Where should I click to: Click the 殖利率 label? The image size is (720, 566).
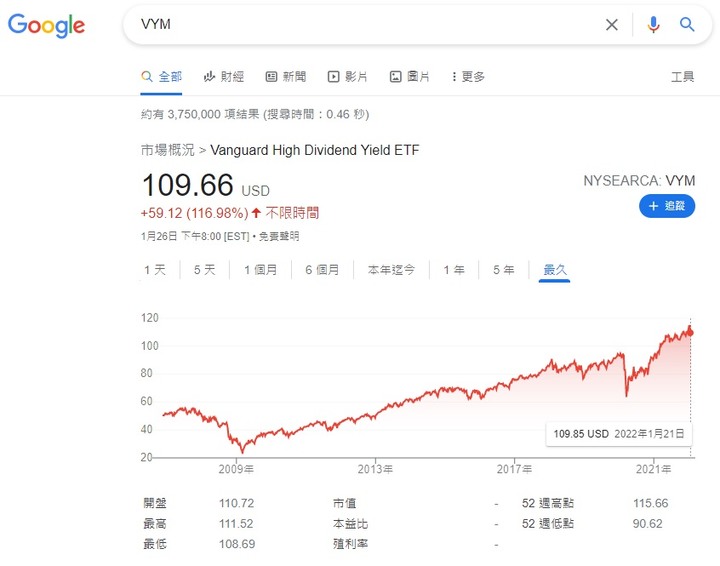click(350, 544)
